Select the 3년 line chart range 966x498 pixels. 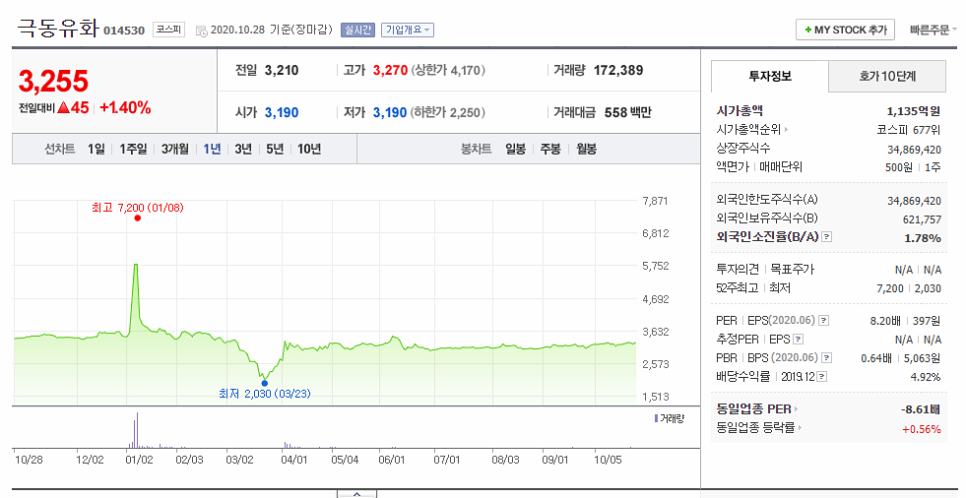243,149
